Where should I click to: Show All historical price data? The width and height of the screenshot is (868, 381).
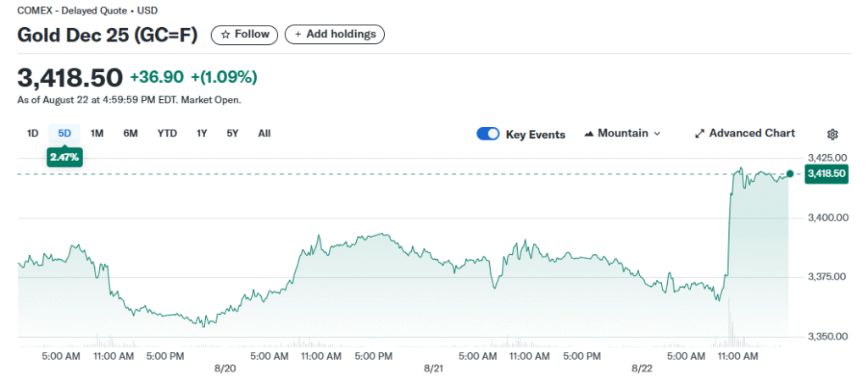click(264, 133)
